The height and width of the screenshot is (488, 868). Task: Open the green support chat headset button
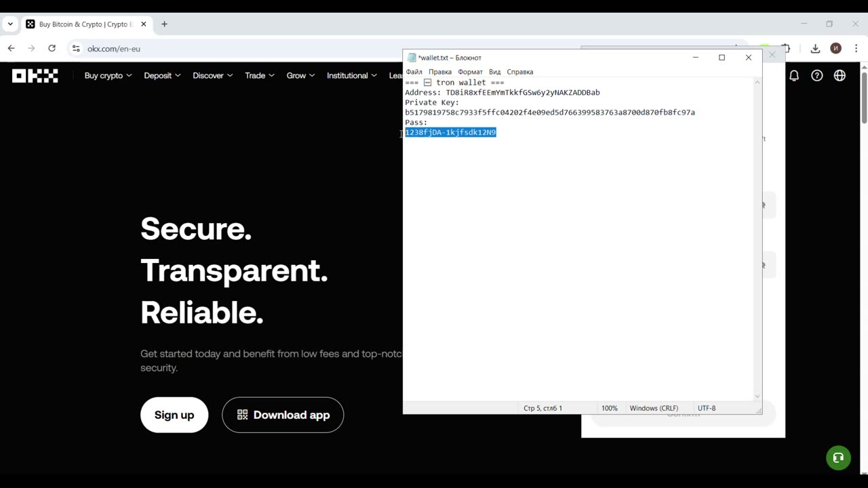pyautogui.click(x=838, y=457)
